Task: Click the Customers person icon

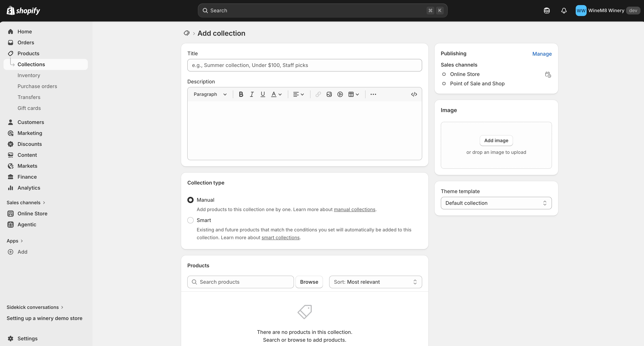Action: (x=11, y=122)
